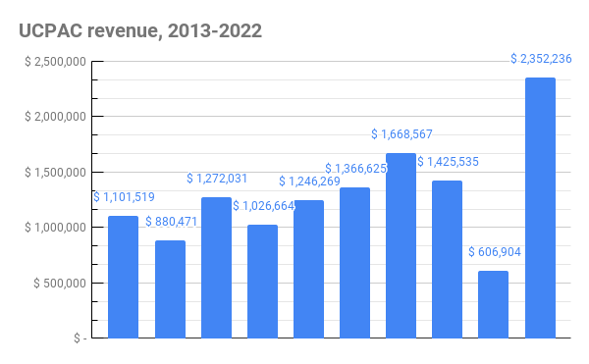Select the $ 2,352,236 data label

click(541, 59)
